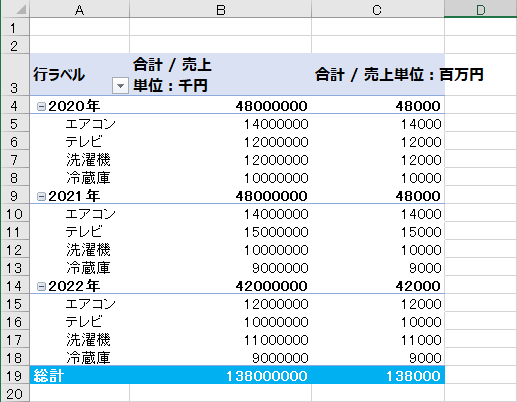Select エアコン in row 5

pos(90,124)
